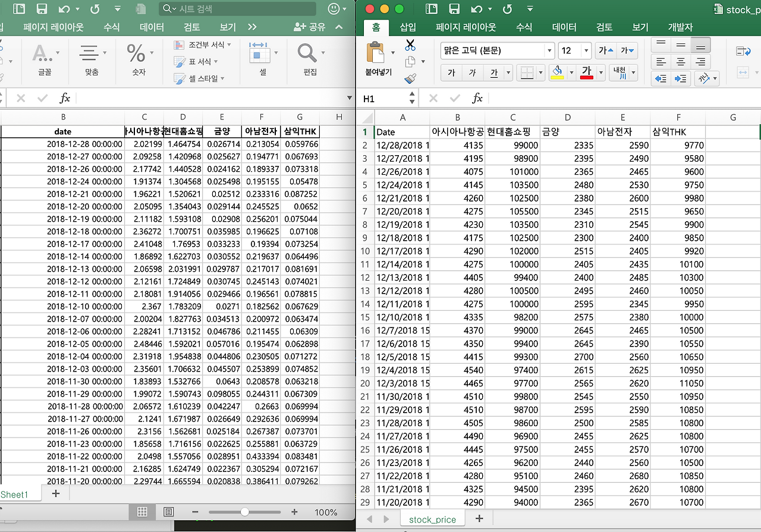Copy selection with the copy icon

tap(410, 62)
